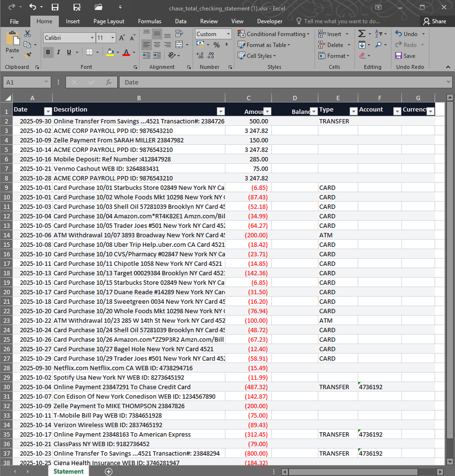Image resolution: width=455 pixels, height=476 pixels.
Task: Toggle Italic formatting
Action: [58, 52]
